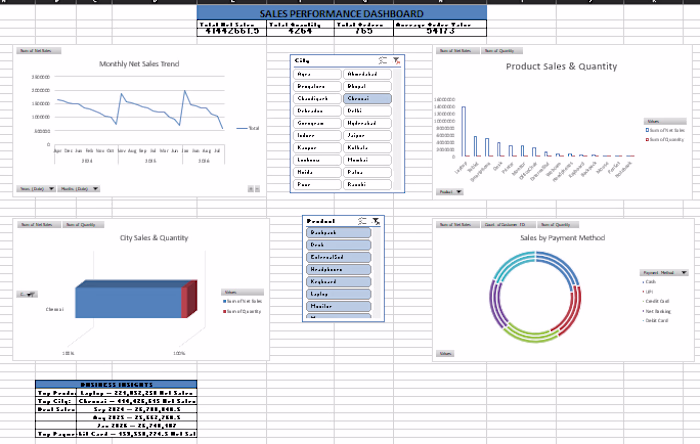Toggle Backpack in Product slicer

click(x=338, y=232)
